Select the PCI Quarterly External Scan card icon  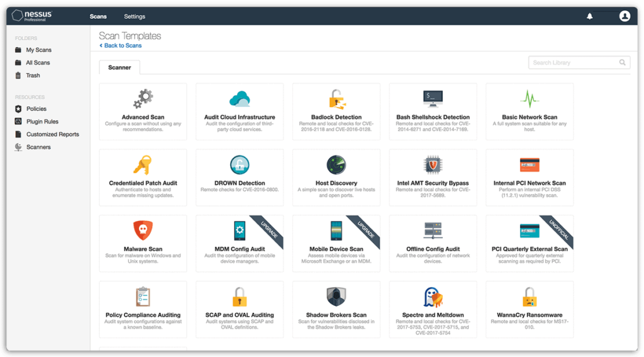pos(530,230)
